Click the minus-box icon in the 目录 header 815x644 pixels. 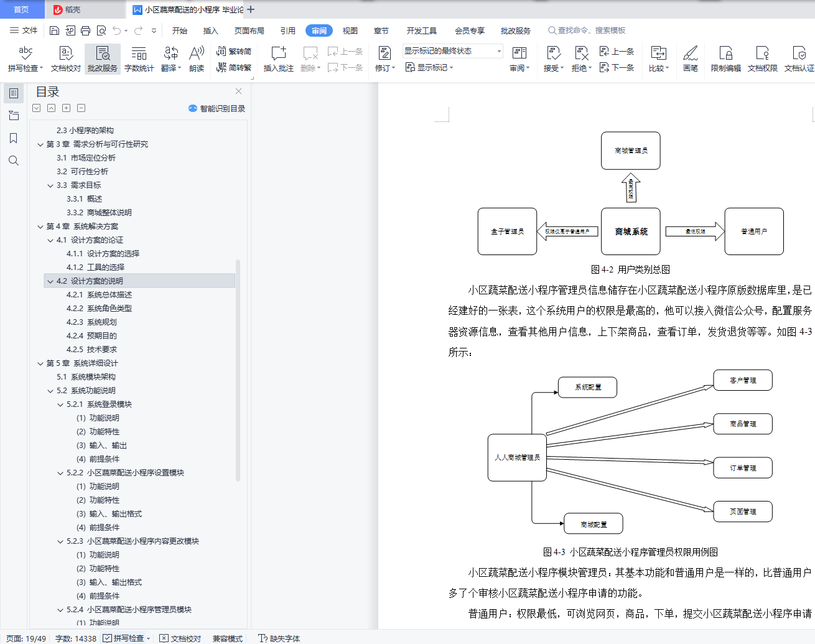pos(81,108)
